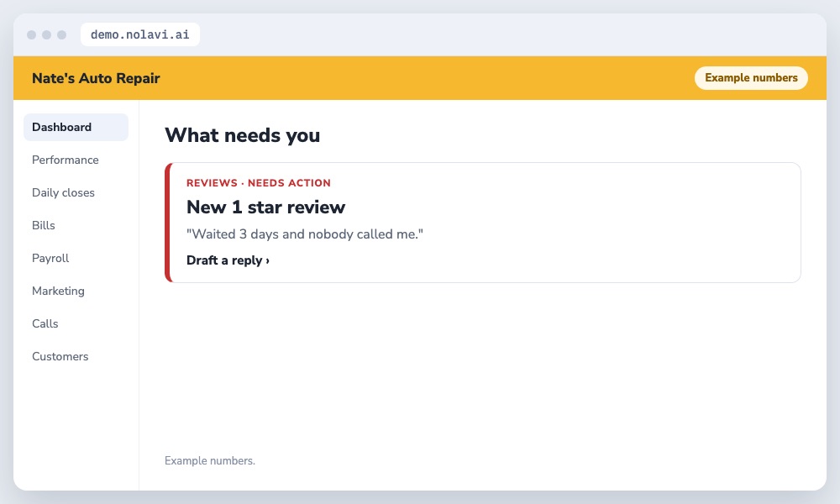Click the Example numbers badge
Viewport: 840px width, 504px height.
tap(751, 77)
